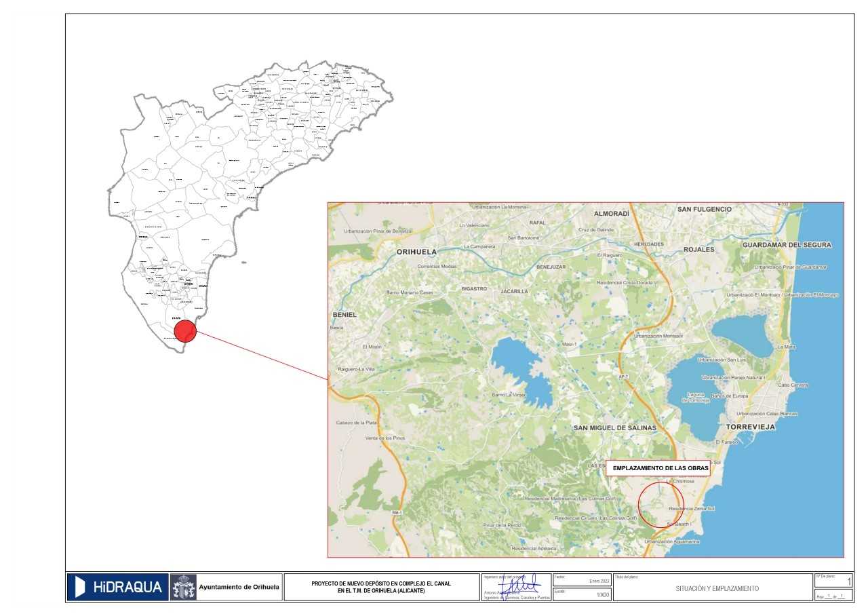Click the RM-1 road marker on map
The width and height of the screenshot is (868, 614).
(397, 512)
